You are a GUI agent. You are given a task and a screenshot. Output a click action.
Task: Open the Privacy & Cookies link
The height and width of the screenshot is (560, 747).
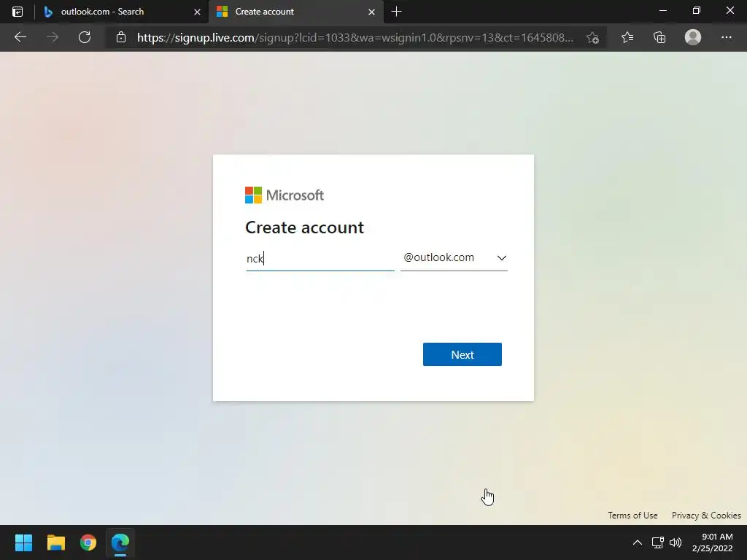[706, 516]
